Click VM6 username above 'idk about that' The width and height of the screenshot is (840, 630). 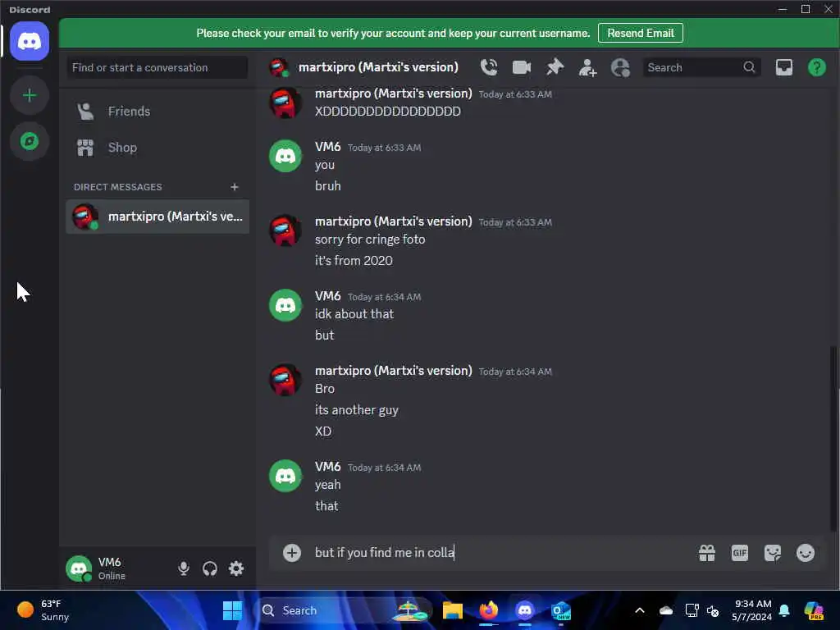click(327, 295)
